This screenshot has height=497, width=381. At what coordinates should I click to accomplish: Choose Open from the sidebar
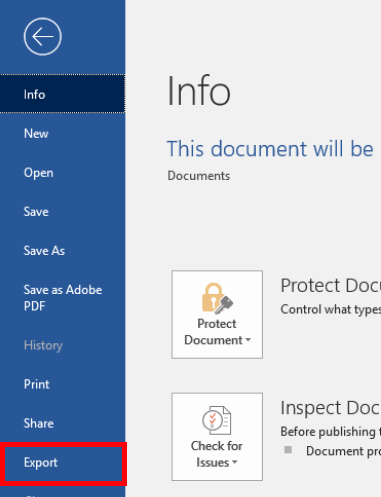(62, 173)
